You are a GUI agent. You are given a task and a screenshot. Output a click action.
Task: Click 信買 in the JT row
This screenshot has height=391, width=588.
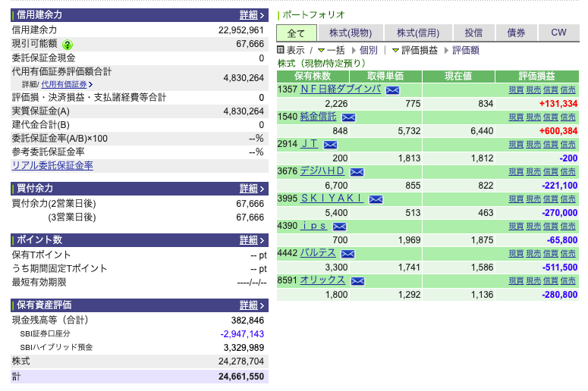pyautogui.click(x=551, y=145)
